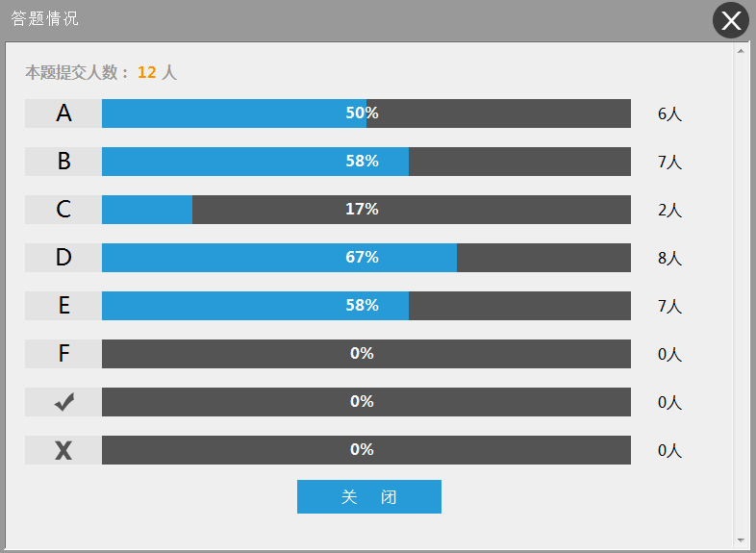The image size is (756, 553).
Task: Select option F label
Action: (63, 354)
